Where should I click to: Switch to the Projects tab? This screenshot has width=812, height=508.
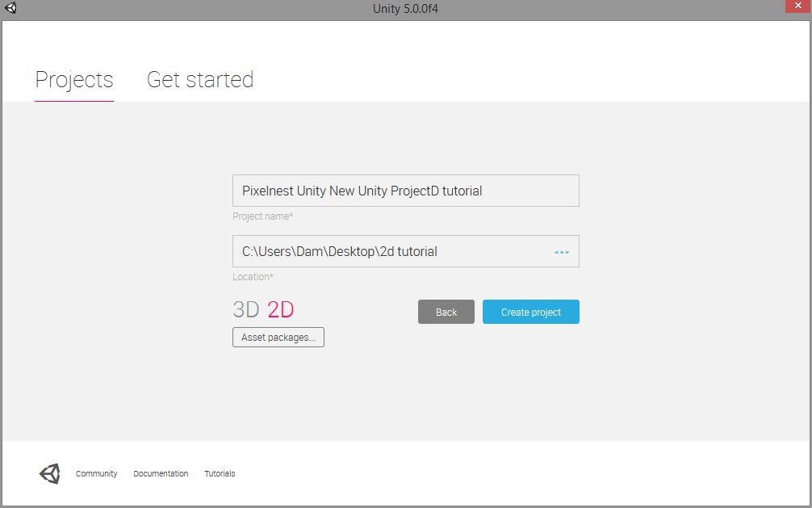point(74,80)
